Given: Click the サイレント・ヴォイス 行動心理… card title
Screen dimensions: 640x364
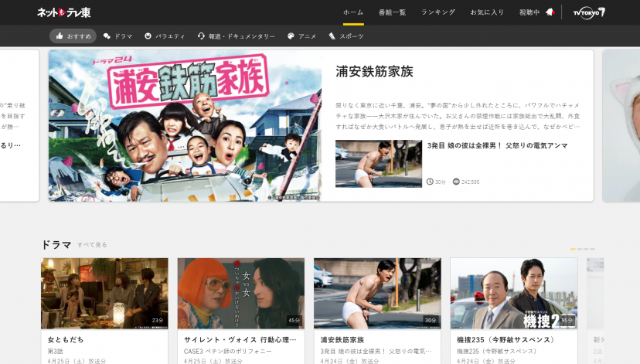Looking at the screenshot, I should pos(240,339).
